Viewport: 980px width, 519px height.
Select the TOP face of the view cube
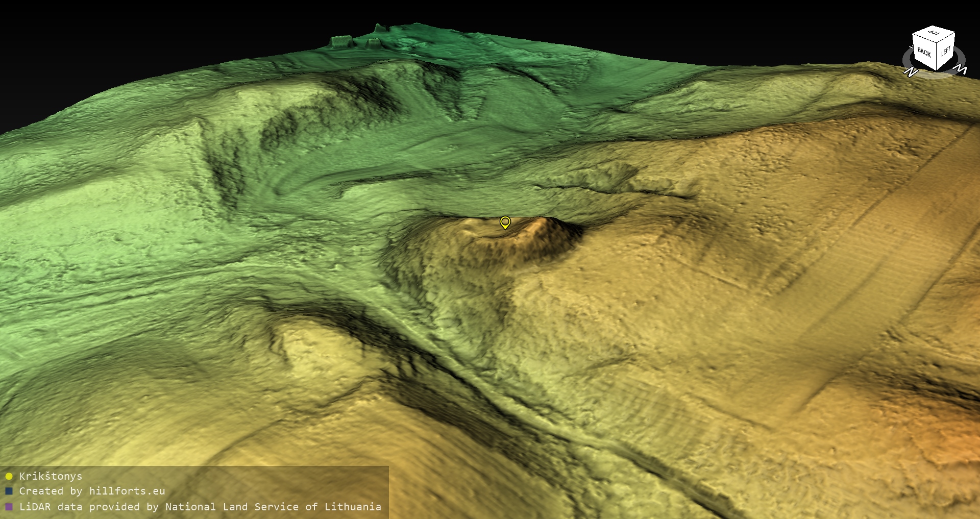click(934, 33)
